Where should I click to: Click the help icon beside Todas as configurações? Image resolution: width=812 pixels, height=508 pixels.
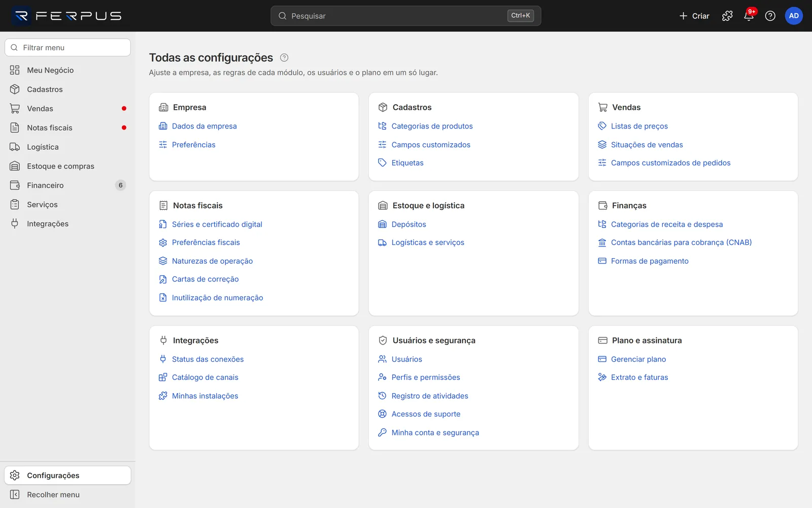pyautogui.click(x=284, y=58)
